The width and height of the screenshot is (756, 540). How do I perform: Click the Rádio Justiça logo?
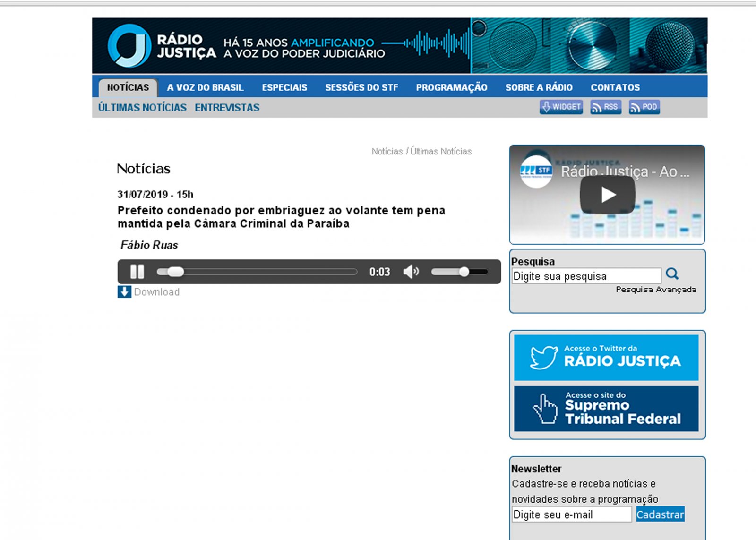point(162,46)
